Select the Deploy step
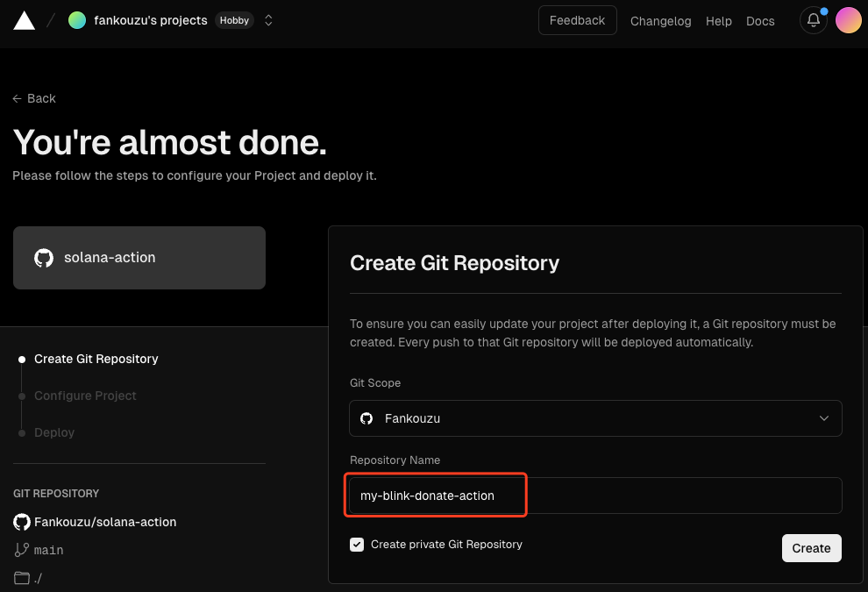This screenshot has width=868, height=592. [54, 432]
